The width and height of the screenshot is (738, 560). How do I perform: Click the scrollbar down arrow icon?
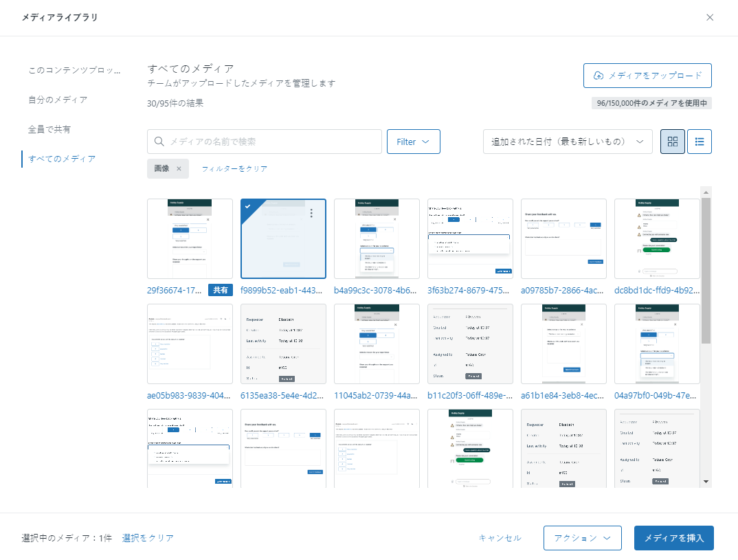pyautogui.click(x=706, y=482)
